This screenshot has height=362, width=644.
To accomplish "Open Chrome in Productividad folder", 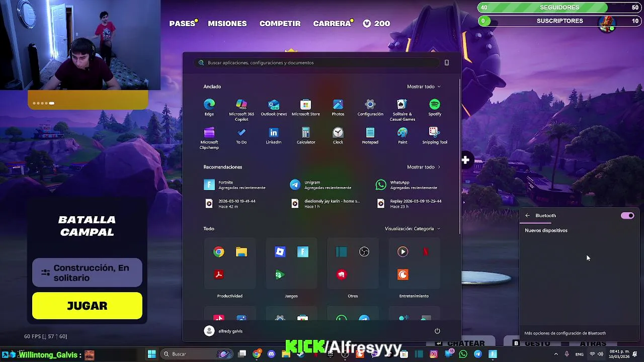I will coord(218,252).
